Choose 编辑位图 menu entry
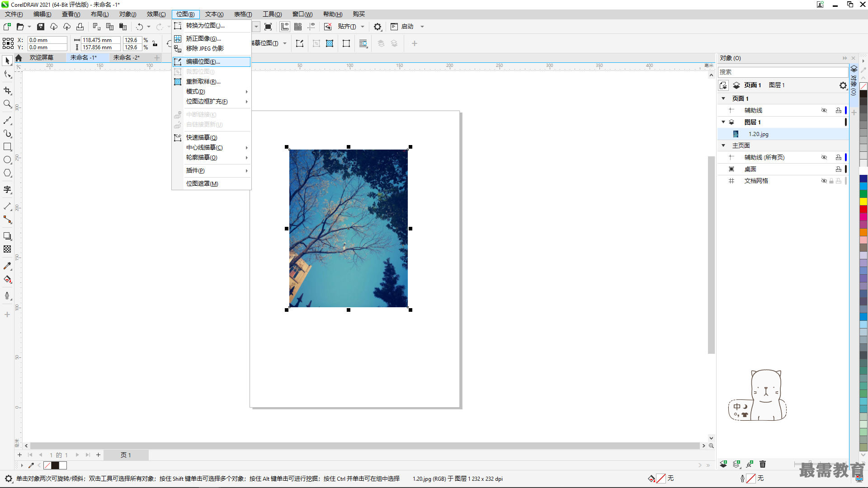The image size is (868, 488). click(x=212, y=61)
